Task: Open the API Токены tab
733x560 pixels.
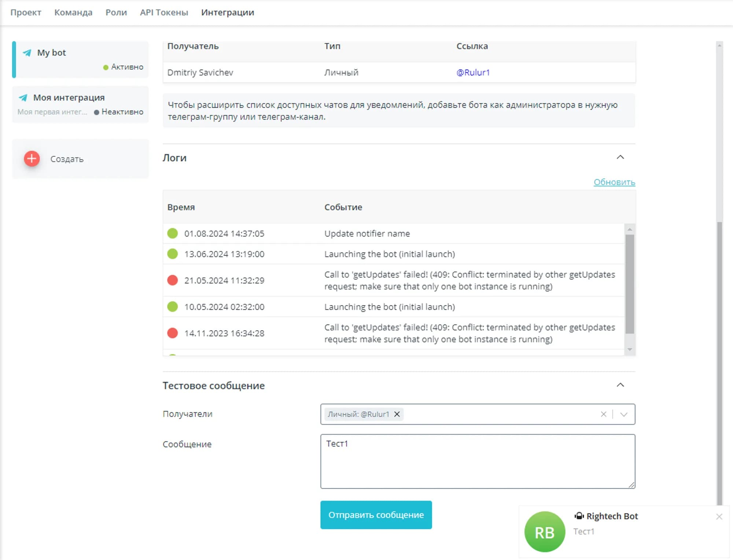Action: [x=164, y=12]
